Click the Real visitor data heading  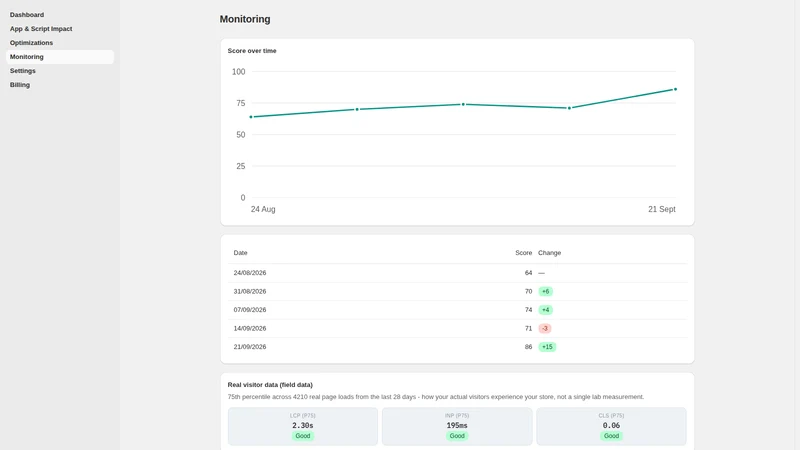pyautogui.click(x=270, y=385)
